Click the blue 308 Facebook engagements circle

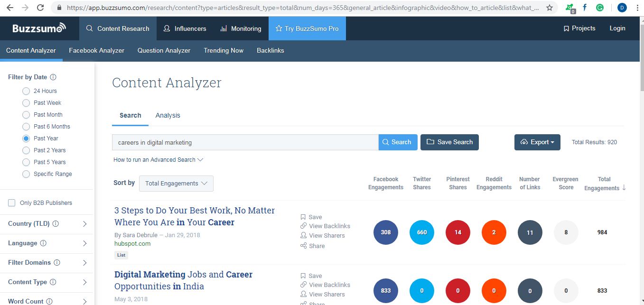[x=386, y=232]
